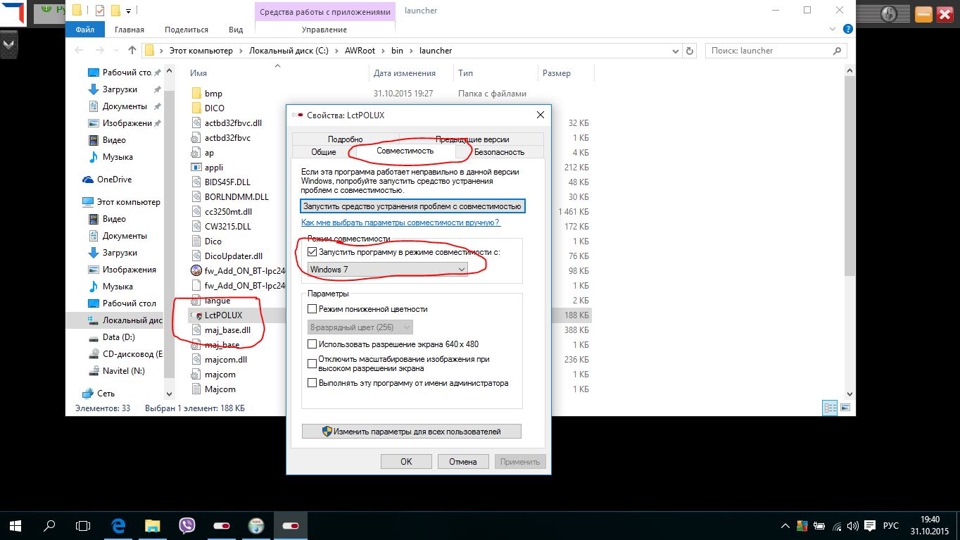This screenshot has height=540, width=960.
Task: Click the OK button in properties dialog
Action: tap(406, 462)
